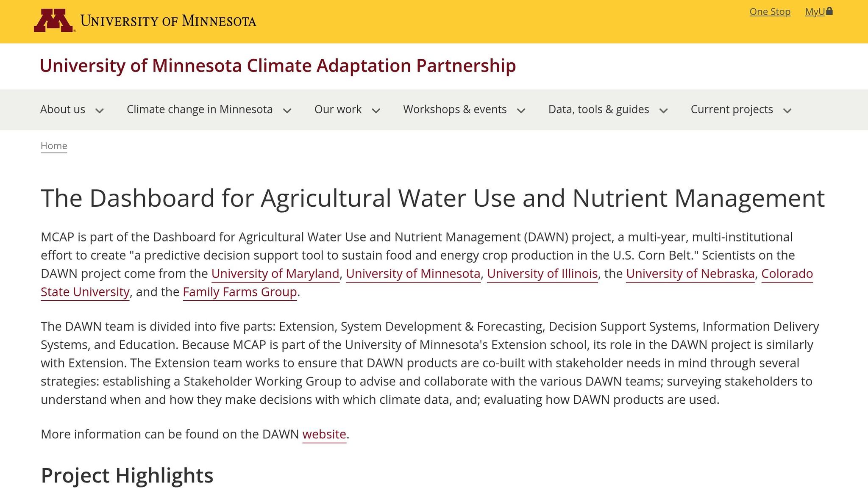
Task: Visit the Colorado State University link
Action: (x=787, y=274)
